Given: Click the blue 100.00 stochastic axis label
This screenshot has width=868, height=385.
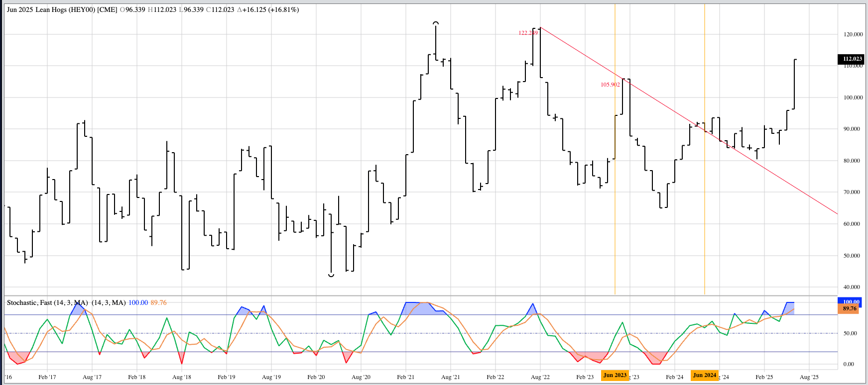Looking at the screenshot, I should point(851,301).
